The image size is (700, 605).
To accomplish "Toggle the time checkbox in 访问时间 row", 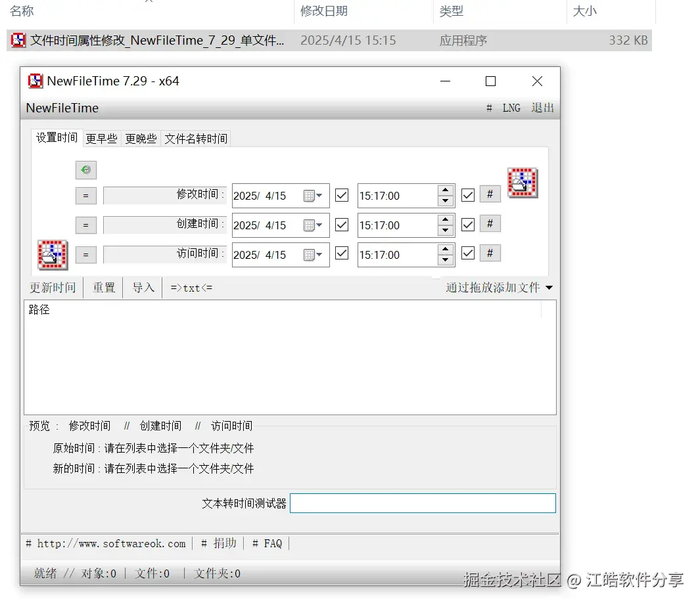I will (467, 254).
